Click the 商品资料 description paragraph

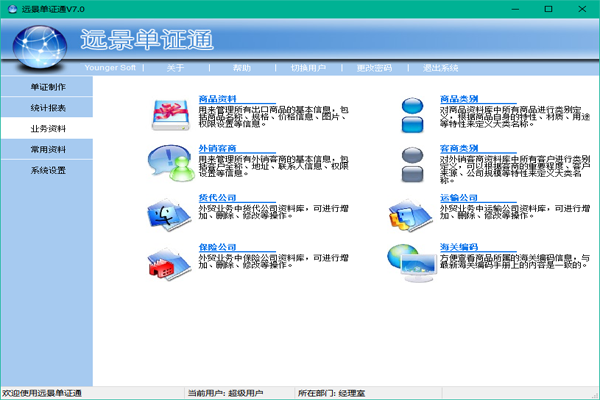[x=274, y=117]
